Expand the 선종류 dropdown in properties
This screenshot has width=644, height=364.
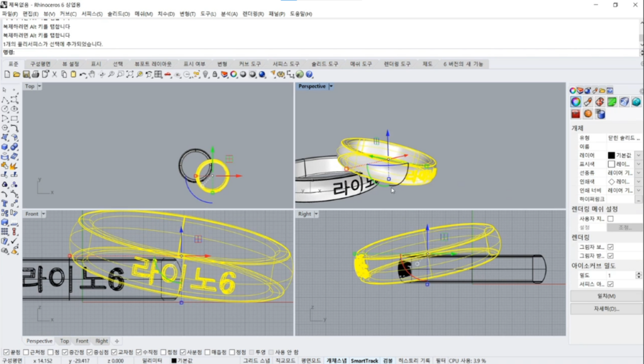pos(638,173)
